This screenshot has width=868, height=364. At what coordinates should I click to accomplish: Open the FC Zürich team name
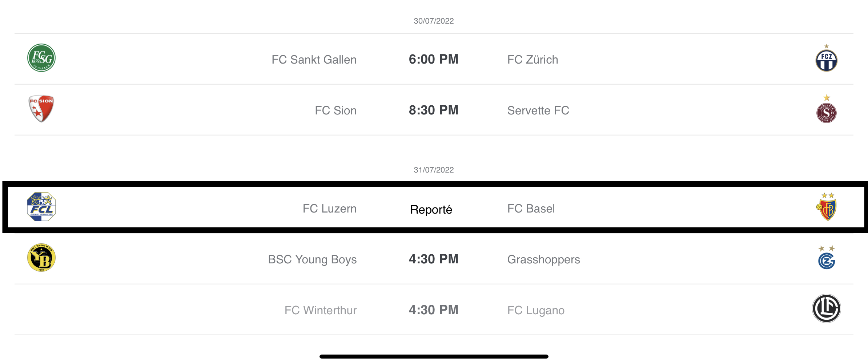coord(533,60)
